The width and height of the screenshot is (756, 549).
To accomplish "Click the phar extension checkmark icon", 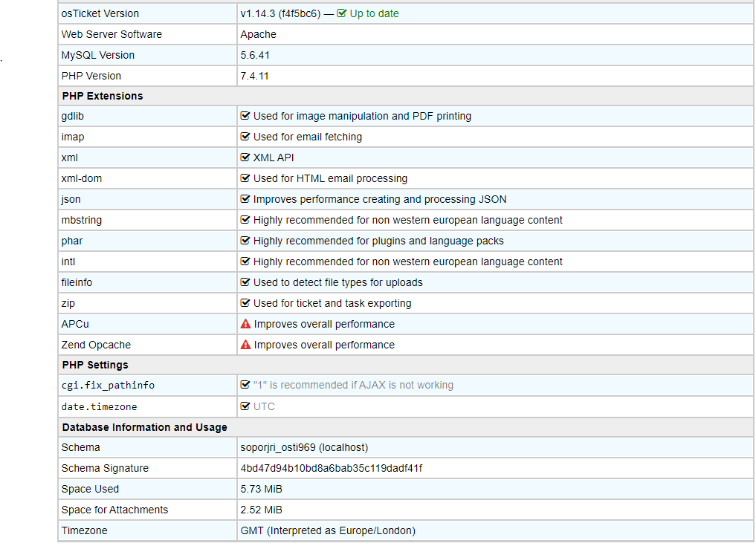I will coord(245,241).
